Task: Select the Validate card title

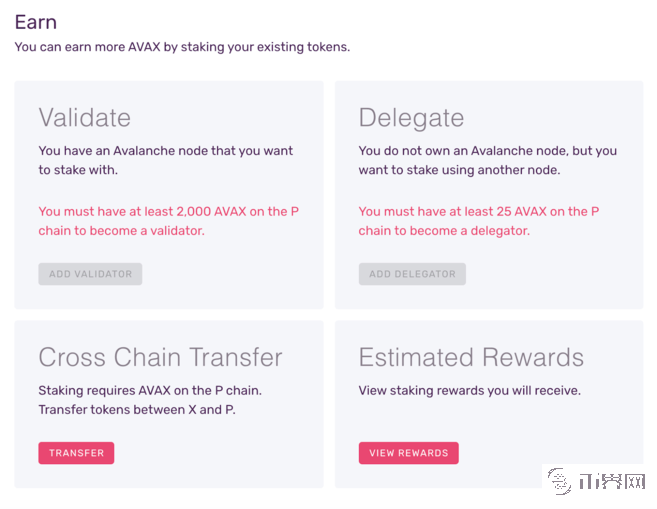Action: coord(85,117)
